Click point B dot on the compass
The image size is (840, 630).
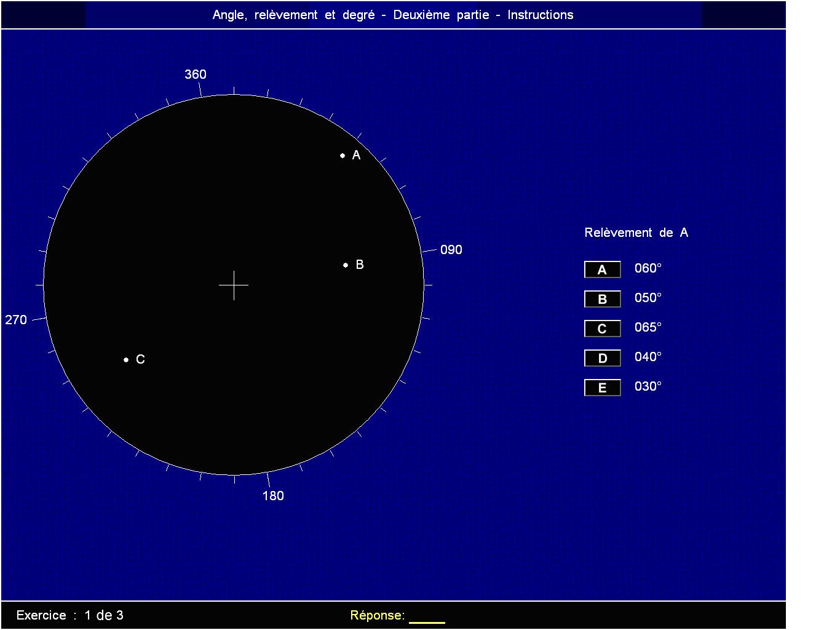pos(346,265)
